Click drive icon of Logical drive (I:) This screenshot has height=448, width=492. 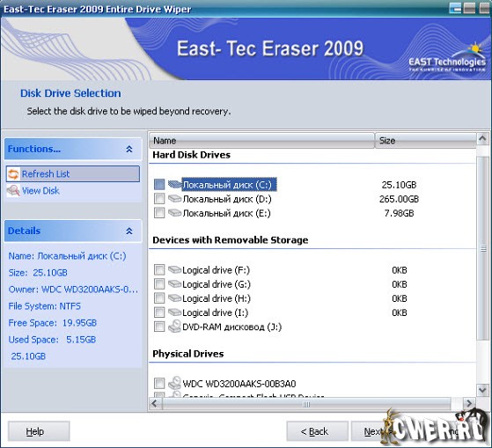[x=175, y=312]
